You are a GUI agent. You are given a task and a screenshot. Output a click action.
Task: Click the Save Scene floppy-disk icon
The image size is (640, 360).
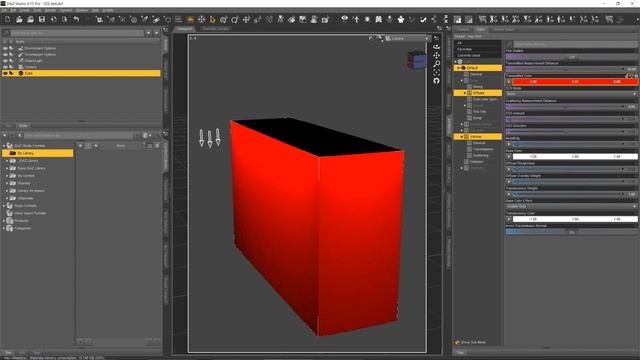(x=42, y=19)
